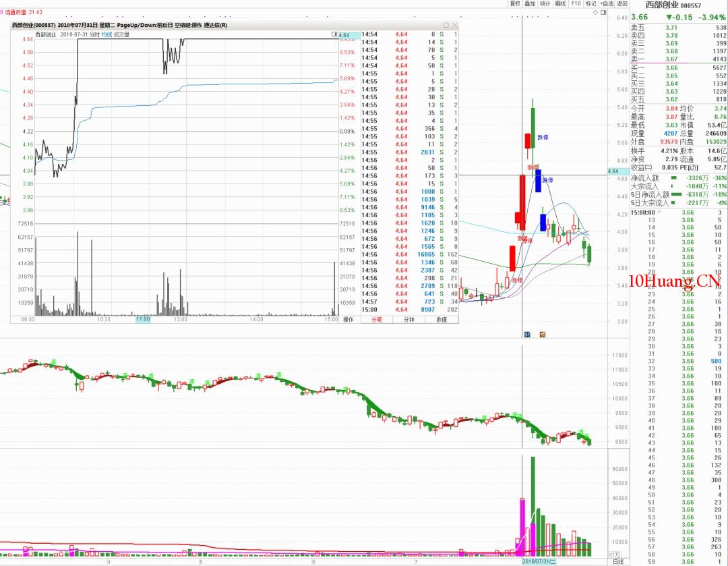The image size is (728, 566).
Task: Click the 净流入额 row
Action: pyautogui.click(x=678, y=178)
